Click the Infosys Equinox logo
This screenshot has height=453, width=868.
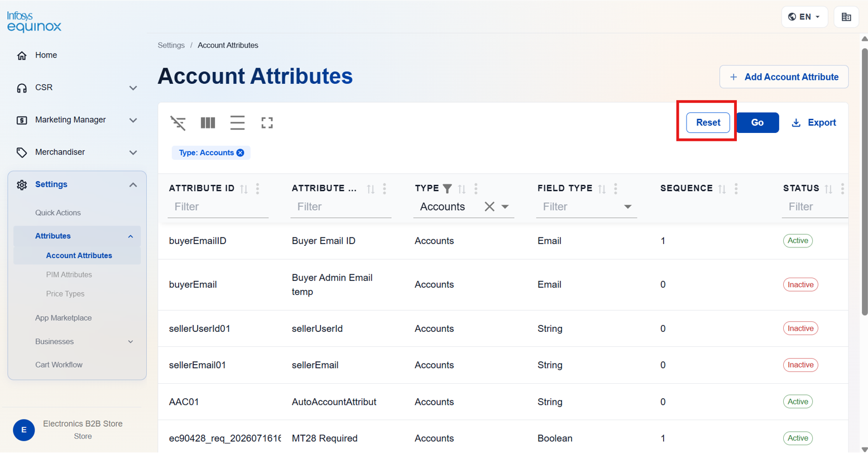[34, 22]
